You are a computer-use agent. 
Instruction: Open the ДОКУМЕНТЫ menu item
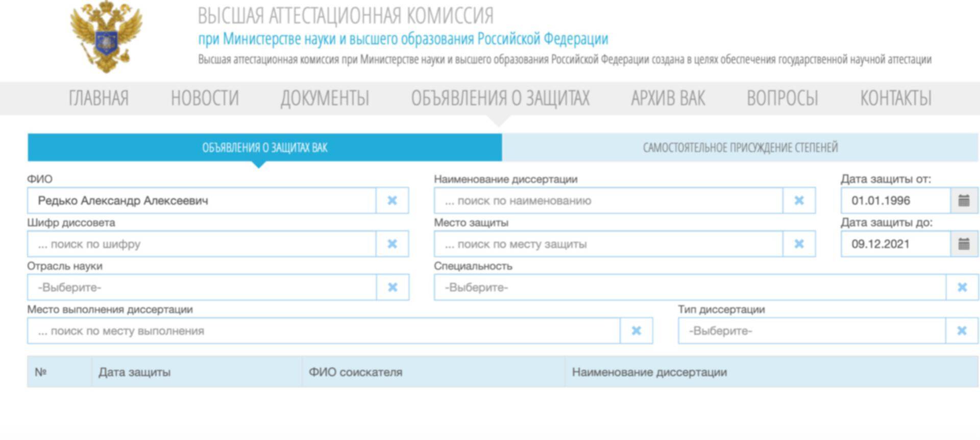[325, 98]
